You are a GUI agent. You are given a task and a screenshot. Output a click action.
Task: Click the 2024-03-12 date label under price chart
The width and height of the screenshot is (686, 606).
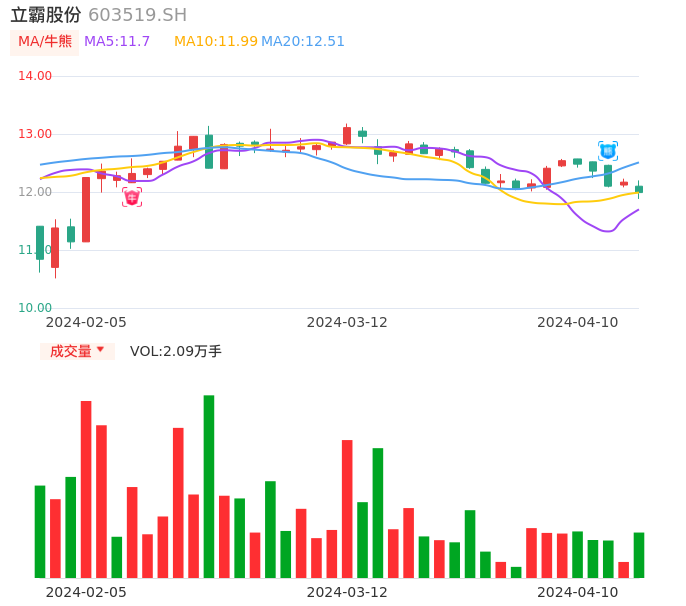tap(347, 322)
